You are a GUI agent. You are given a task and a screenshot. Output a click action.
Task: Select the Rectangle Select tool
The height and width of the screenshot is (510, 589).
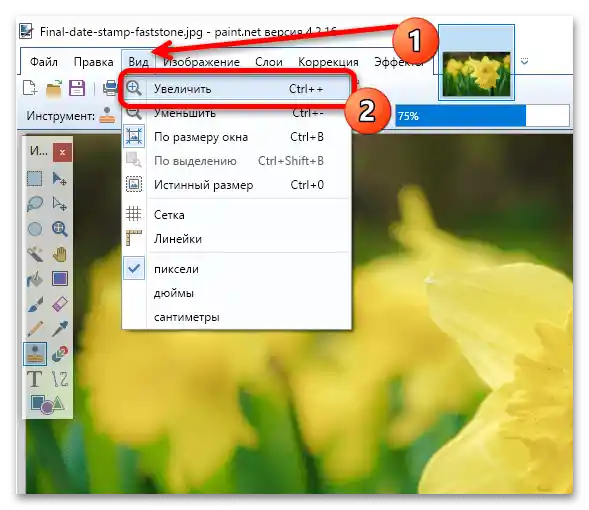pos(35,179)
